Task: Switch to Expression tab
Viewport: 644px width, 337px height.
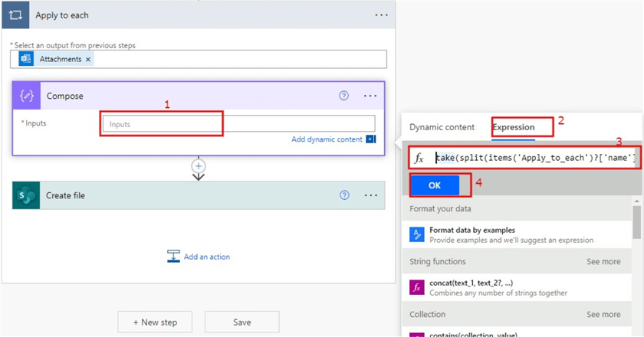Action: (x=514, y=127)
